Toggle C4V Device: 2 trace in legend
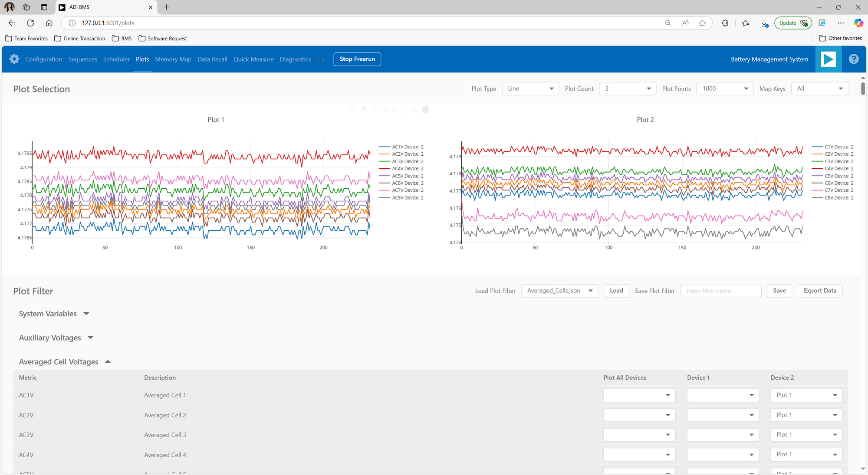 (x=832, y=169)
